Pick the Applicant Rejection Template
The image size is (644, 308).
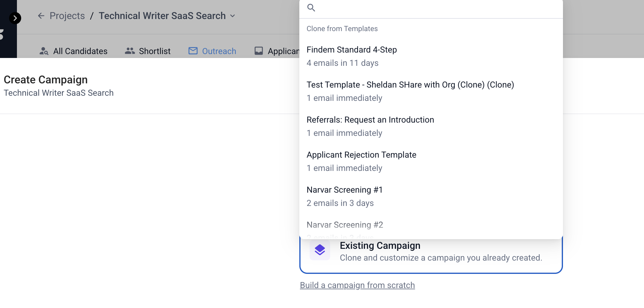click(431, 161)
